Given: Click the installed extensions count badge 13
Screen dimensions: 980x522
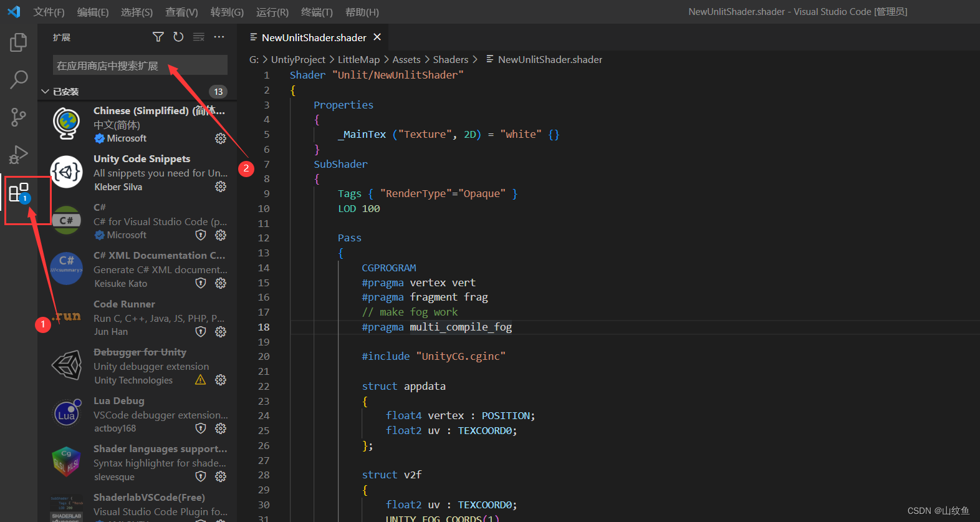Looking at the screenshot, I should point(218,92).
